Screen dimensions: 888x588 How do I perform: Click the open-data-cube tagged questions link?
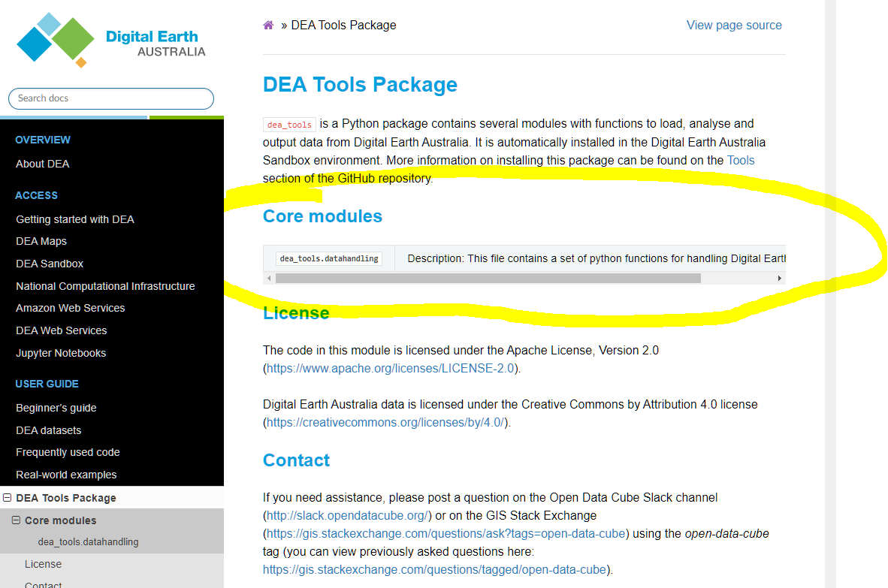(433, 569)
